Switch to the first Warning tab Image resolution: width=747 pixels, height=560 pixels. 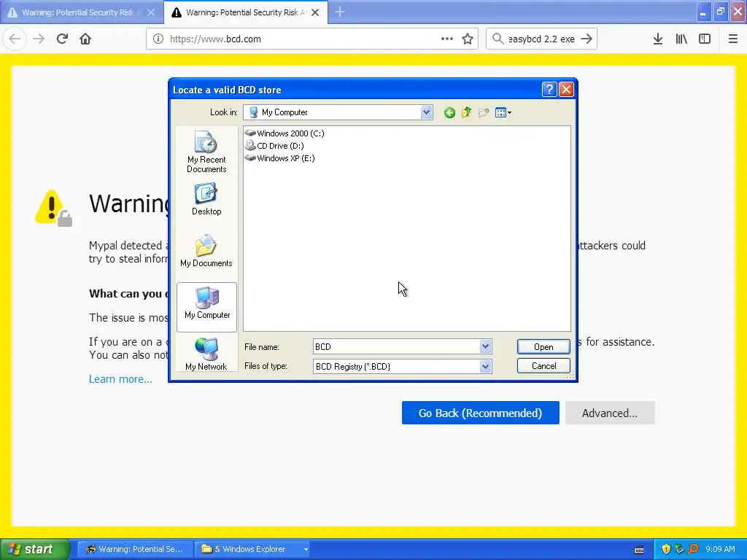point(79,12)
